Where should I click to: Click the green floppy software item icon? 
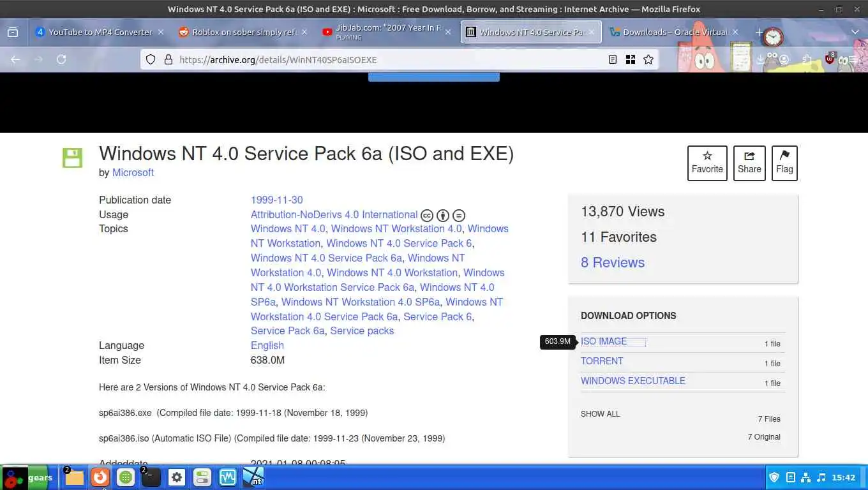(72, 158)
